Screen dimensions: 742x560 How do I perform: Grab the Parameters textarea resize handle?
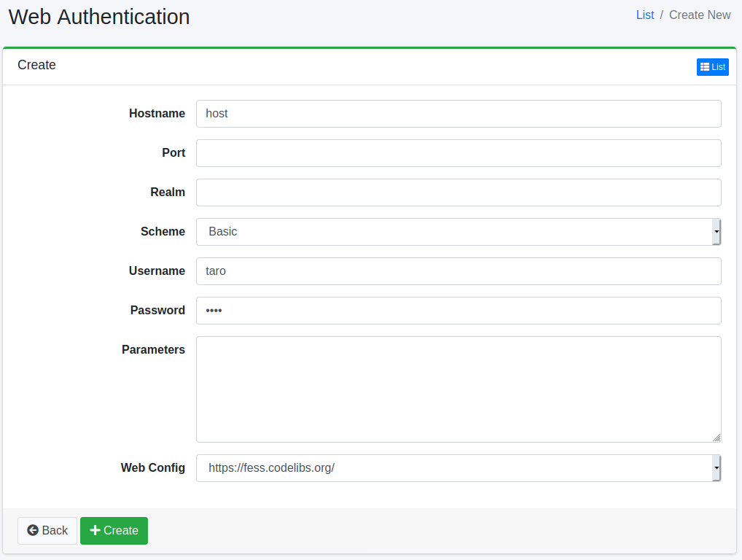pos(716,437)
